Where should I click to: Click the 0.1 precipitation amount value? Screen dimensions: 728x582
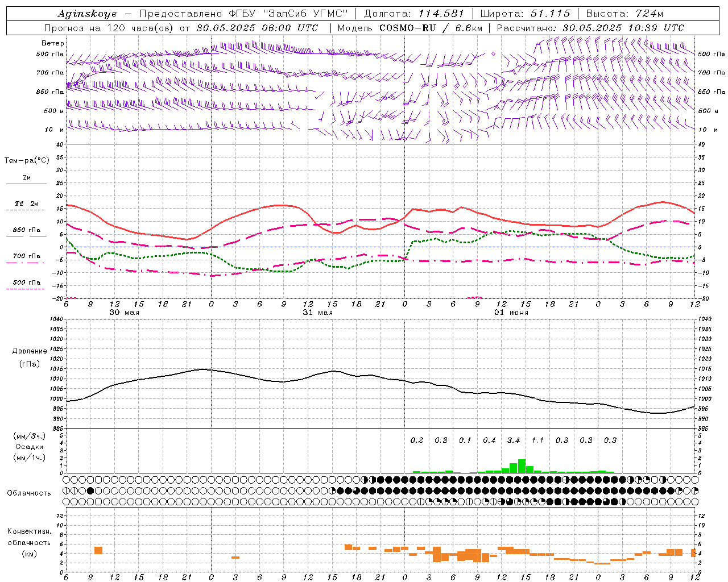(x=465, y=440)
